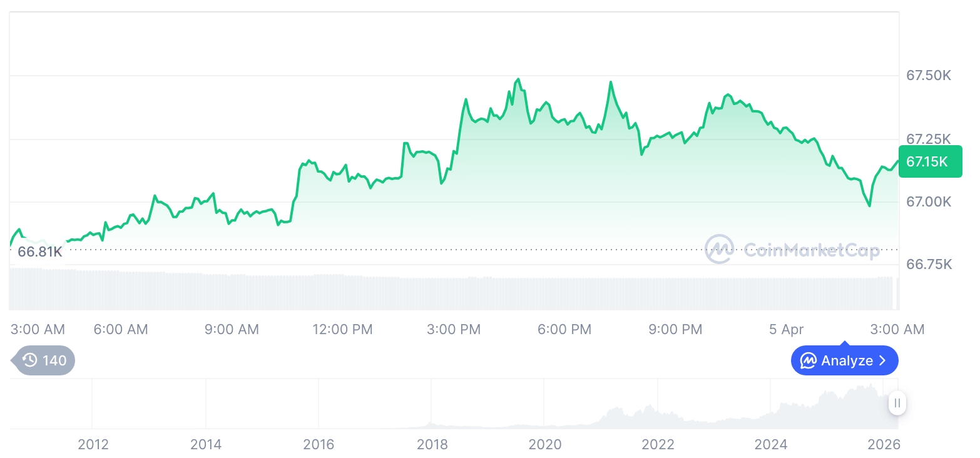980x458 pixels.
Task: Select 2024 on the navigator timeline
Action: (771, 445)
